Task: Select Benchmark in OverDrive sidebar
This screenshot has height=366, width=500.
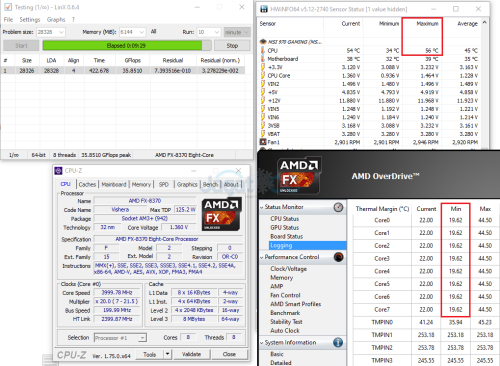Action: pos(285,313)
